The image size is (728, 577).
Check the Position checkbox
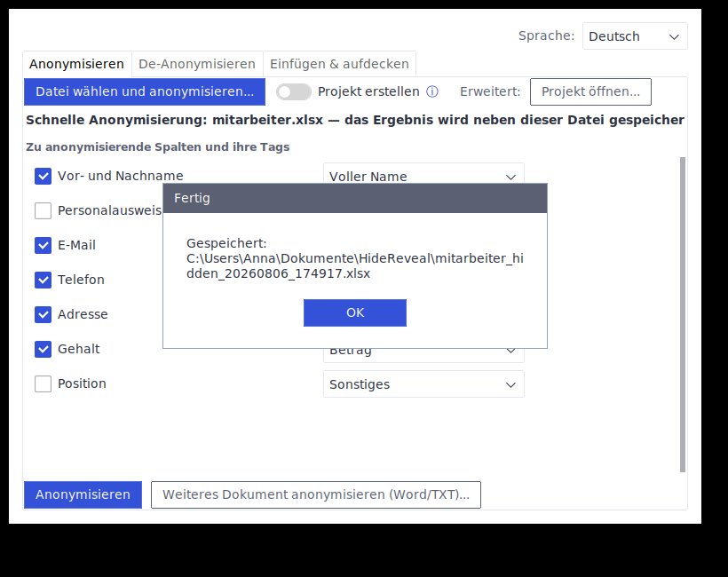(44, 383)
